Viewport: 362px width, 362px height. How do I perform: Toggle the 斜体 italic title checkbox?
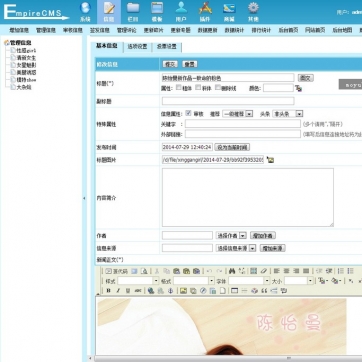pyautogui.click(x=198, y=87)
